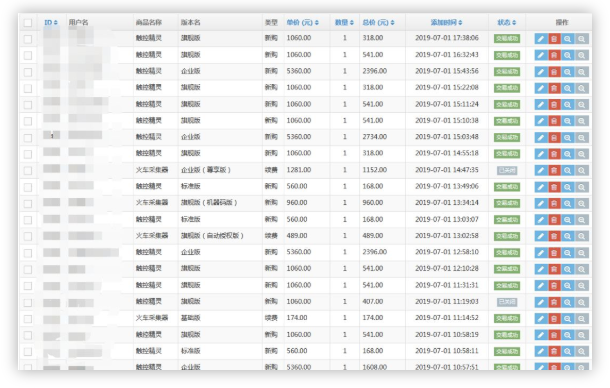Sort the table by ID column
Image resolution: width=610 pixels, height=388 pixels.
pyautogui.click(x=51, y=23)
